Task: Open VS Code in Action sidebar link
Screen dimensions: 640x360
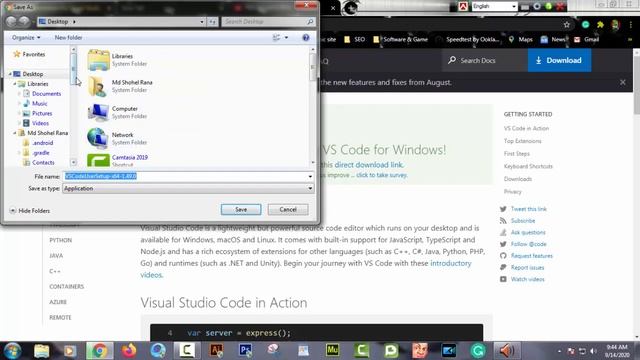Action: pyautogui.click(x=526, y=128)
